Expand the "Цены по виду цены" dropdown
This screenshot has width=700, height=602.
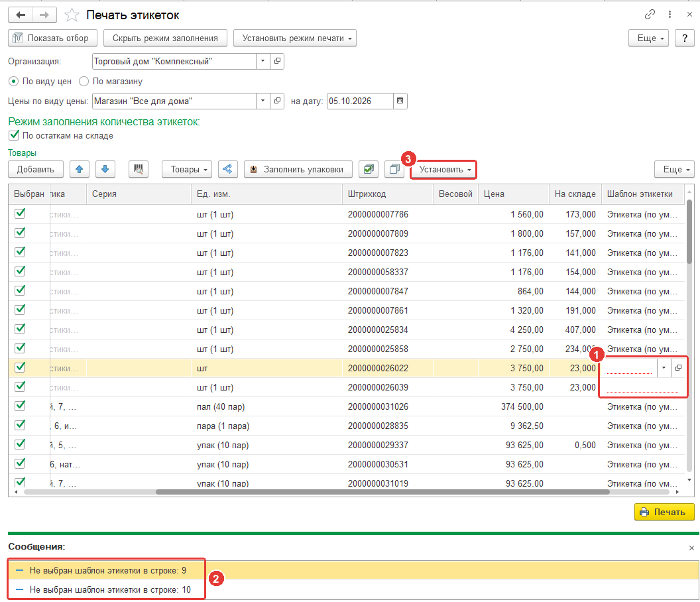click(263, 101)
